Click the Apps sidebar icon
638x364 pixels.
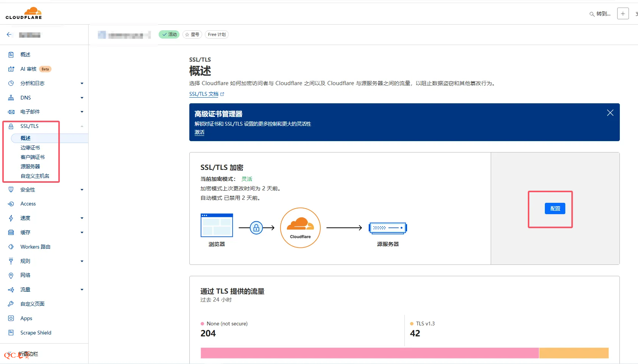click(11, 318)
